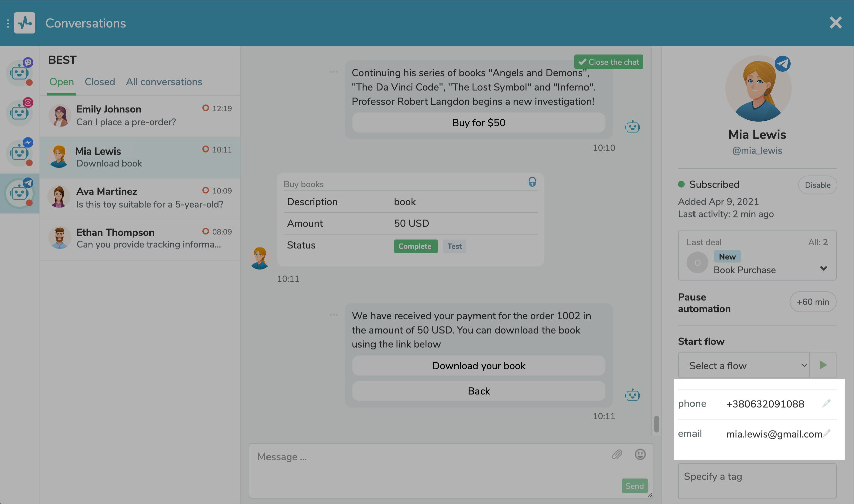The width and height of the screenshot is (854, 504).
Task: Click the paperclip attachment icon
Action: (617, 455)
